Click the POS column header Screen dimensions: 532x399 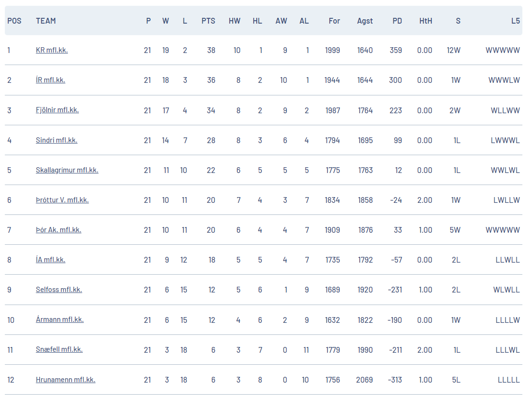tap(14, 21)
